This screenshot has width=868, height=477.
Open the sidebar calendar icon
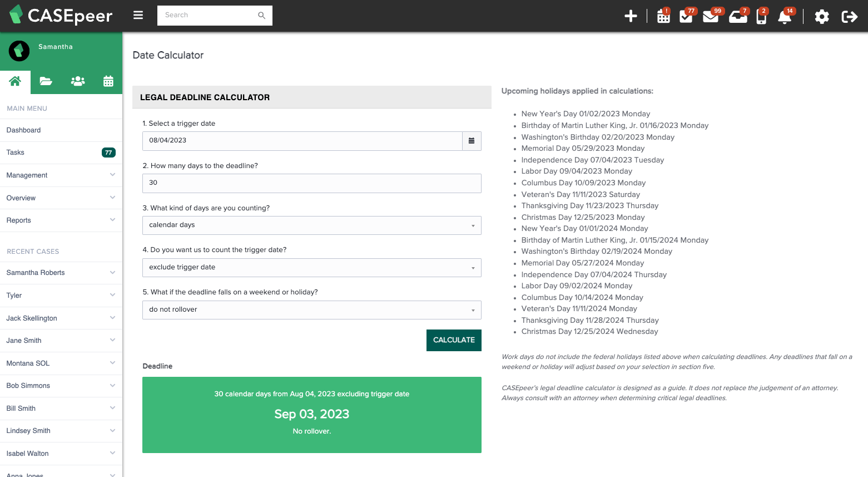coord(108,81)
